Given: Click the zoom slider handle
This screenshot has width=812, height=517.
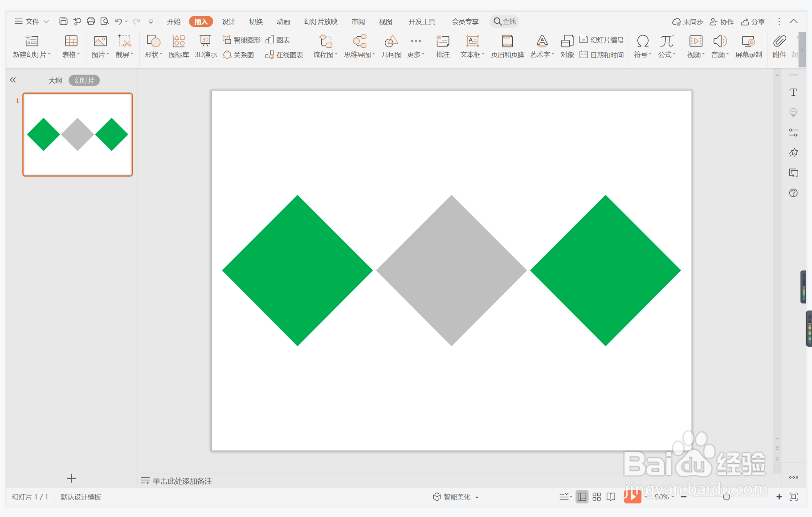Looking at the screenshot, I should pyautogui.click(x=726, y=497).
